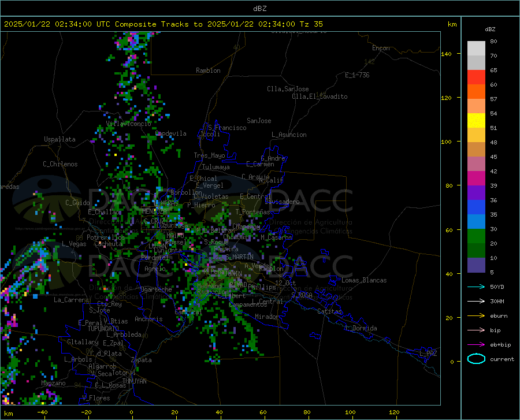Click the Encon label on map
Image resolution: width=520 pixels, height=420 pixels.
click(381, 48)
